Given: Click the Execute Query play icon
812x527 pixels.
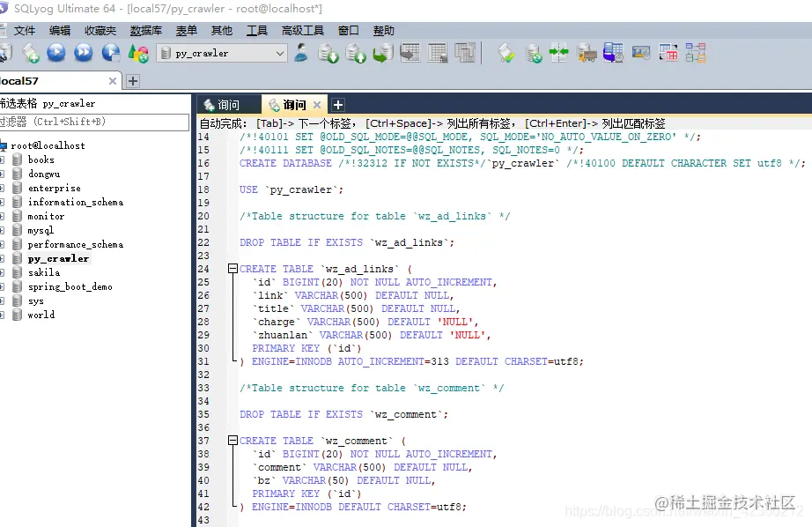Looking at the screenshot, I should [x=56, y=53].
